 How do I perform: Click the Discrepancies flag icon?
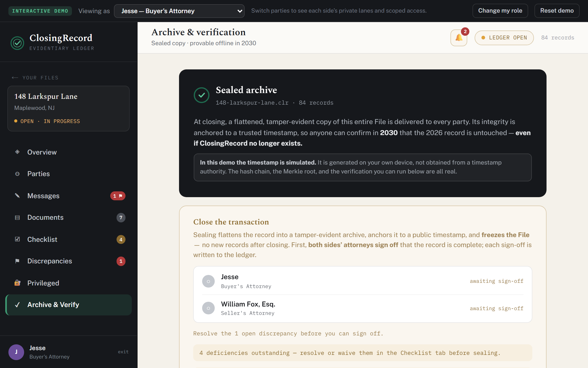coord(17,261)
